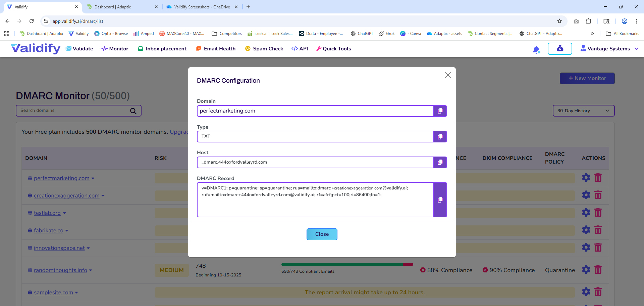
Task: Close the DMARC Configuration dialog with X
Action: (x=448, y=75)
